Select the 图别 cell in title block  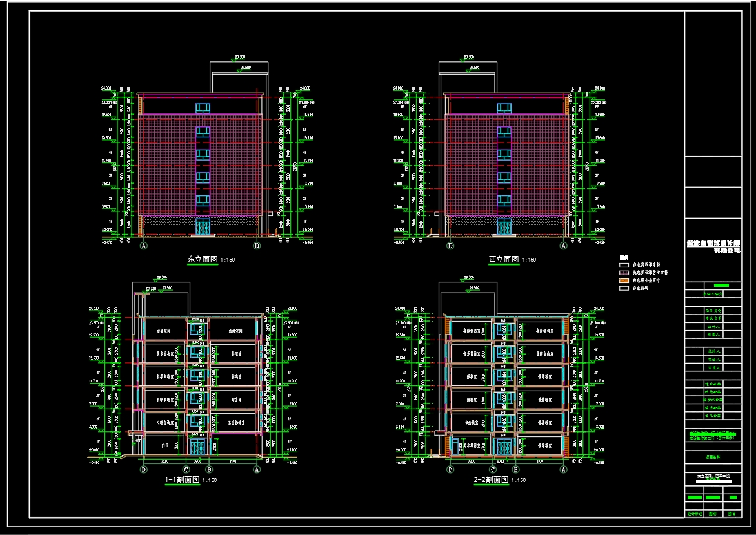713,514
